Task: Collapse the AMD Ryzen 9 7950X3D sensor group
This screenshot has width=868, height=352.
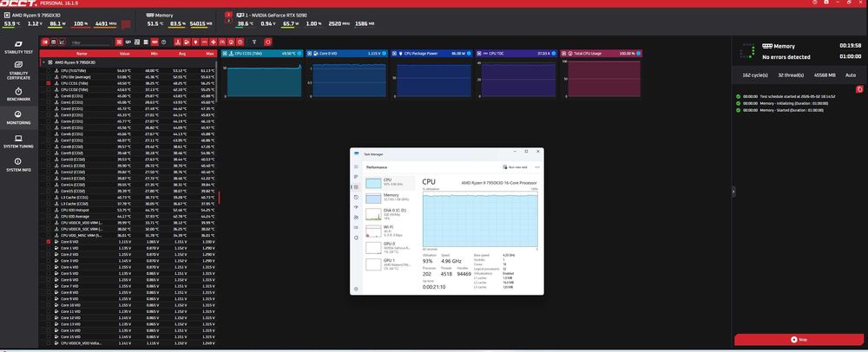Action: (x=43, y=62)
